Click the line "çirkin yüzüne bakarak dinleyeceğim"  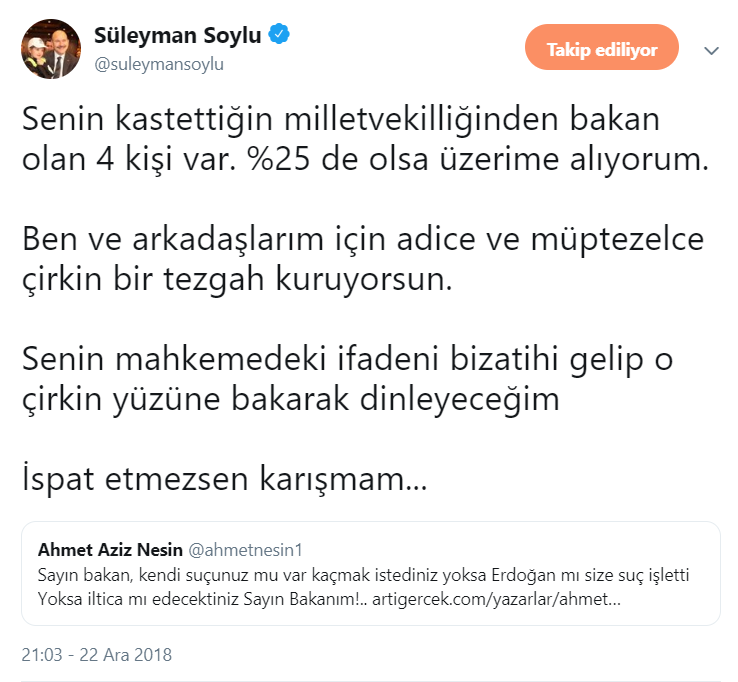289,396
